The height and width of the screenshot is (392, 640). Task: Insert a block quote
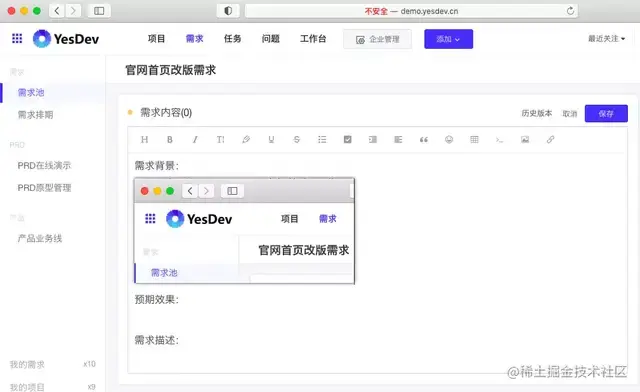[x=424, y=140]
